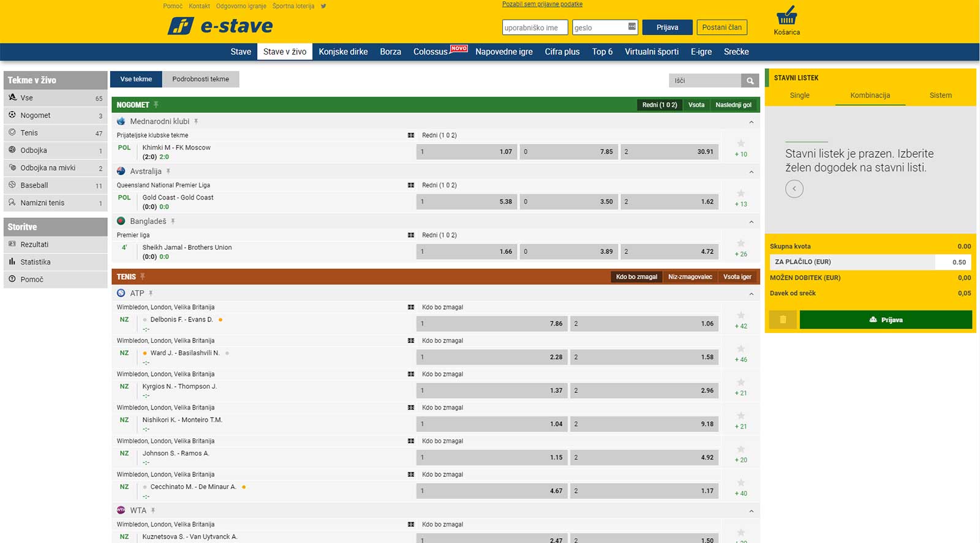Screen dimensions: 980x543
Task: Collapse the Avstralija group
Action: [x=751, y=172]
